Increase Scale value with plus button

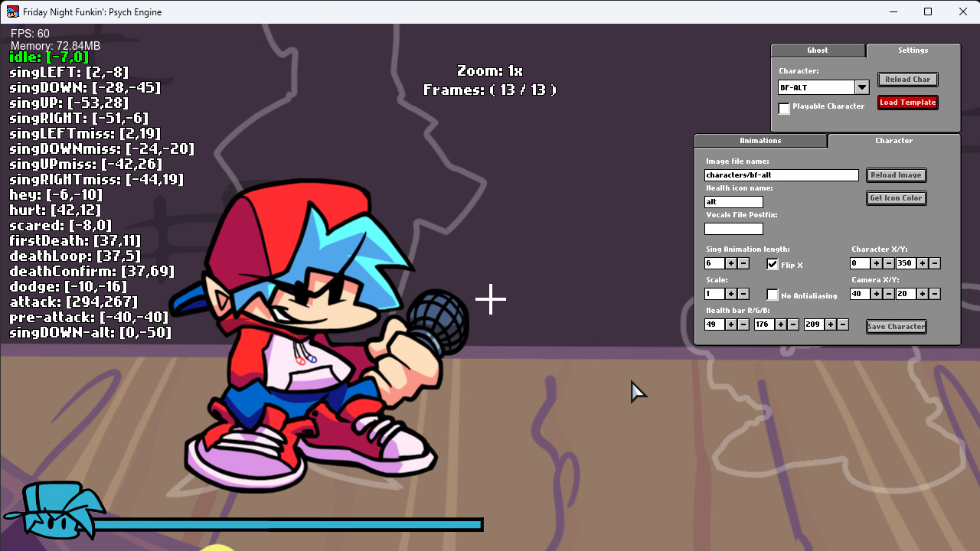731,294
